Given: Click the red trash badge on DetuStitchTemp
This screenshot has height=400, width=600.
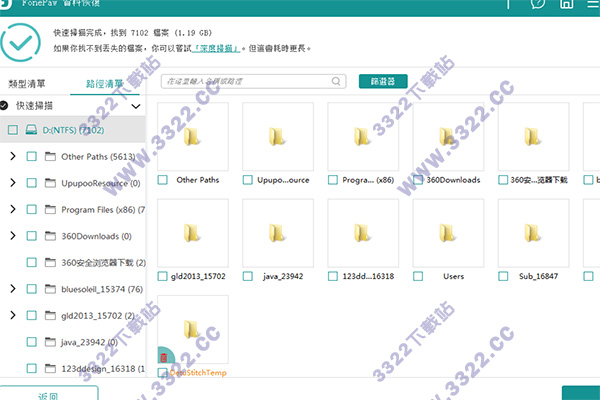Looking at the screenshot, I should point(164,358).
